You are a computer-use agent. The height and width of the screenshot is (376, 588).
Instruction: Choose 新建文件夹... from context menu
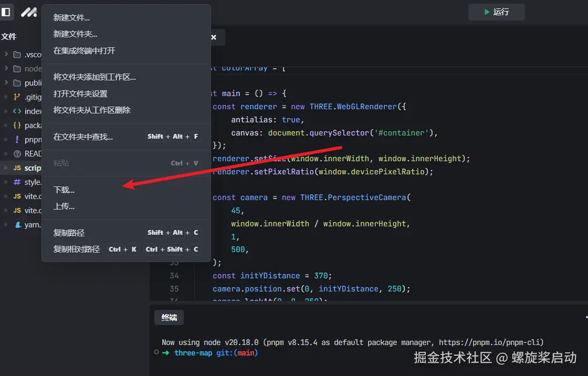click(x=126, y=34)
